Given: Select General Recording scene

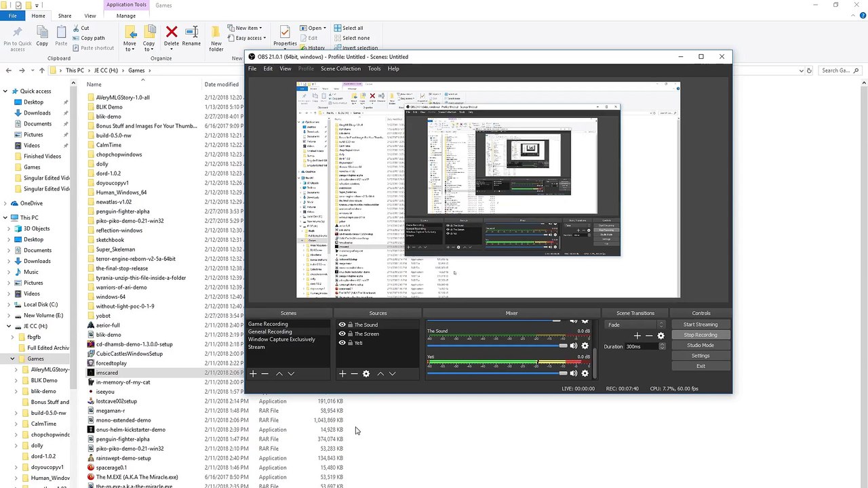Looking at the screenshot, I should pos(288,332).
